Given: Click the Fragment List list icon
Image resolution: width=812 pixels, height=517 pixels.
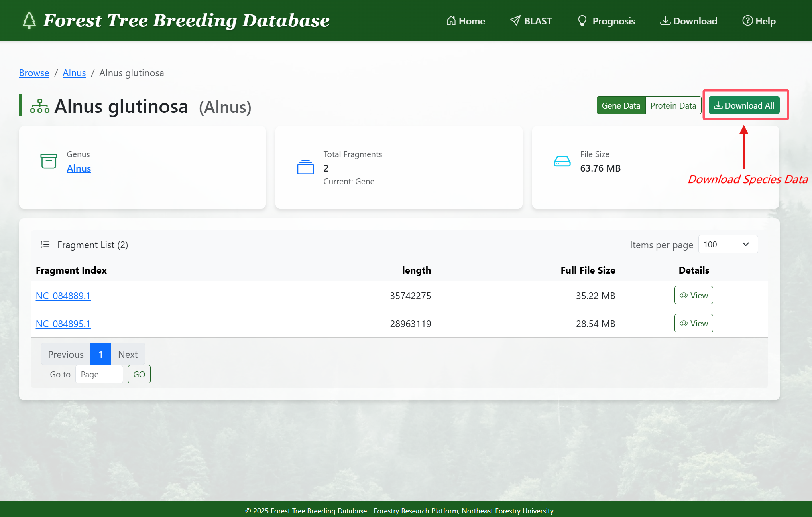Looking at the screenshot, I should click(x=45, y=245).
